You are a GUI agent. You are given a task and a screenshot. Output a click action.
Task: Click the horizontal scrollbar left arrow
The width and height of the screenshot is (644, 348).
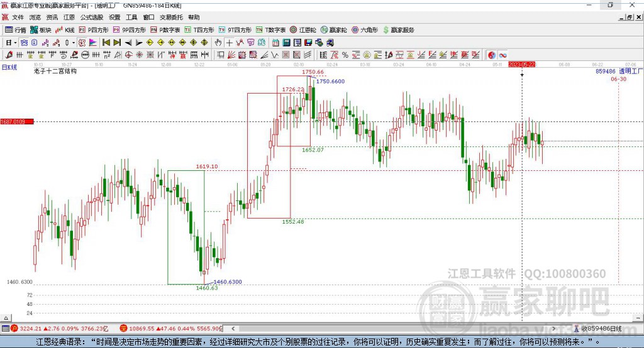pos(233,329)
